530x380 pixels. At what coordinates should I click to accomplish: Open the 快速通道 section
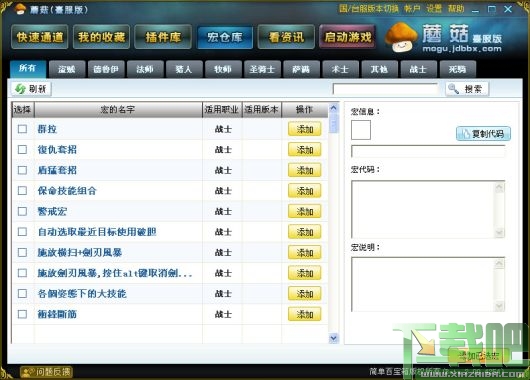click(x=40, y=37)
